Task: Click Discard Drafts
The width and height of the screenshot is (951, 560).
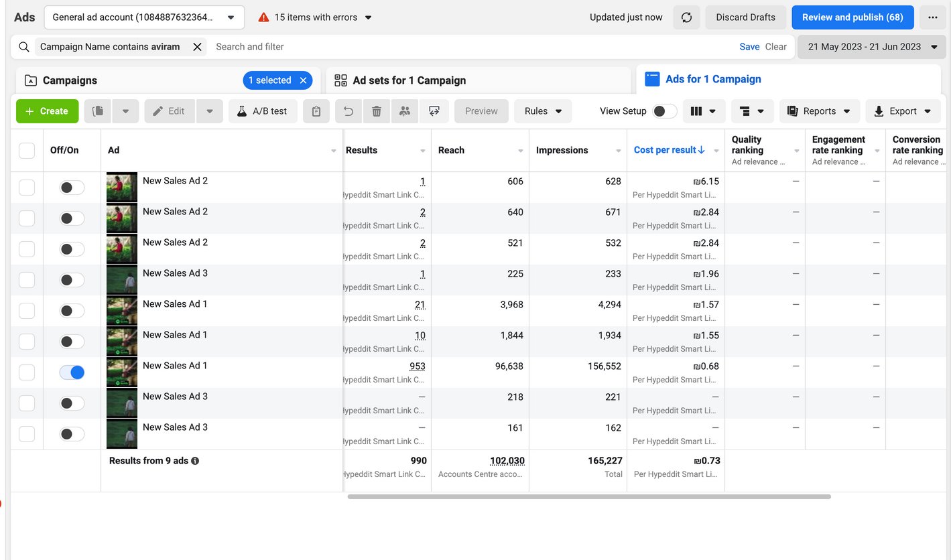Action: [745, 17]
